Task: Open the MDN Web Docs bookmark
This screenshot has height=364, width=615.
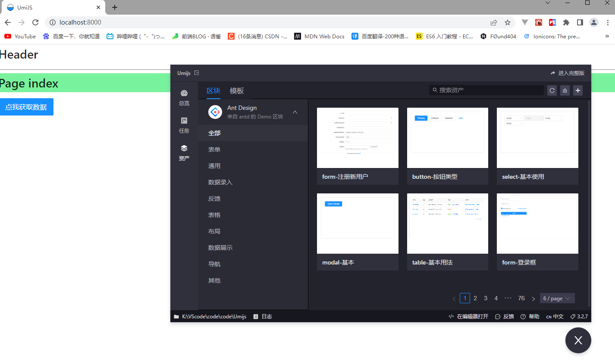Action: click(x=320, y=37)
